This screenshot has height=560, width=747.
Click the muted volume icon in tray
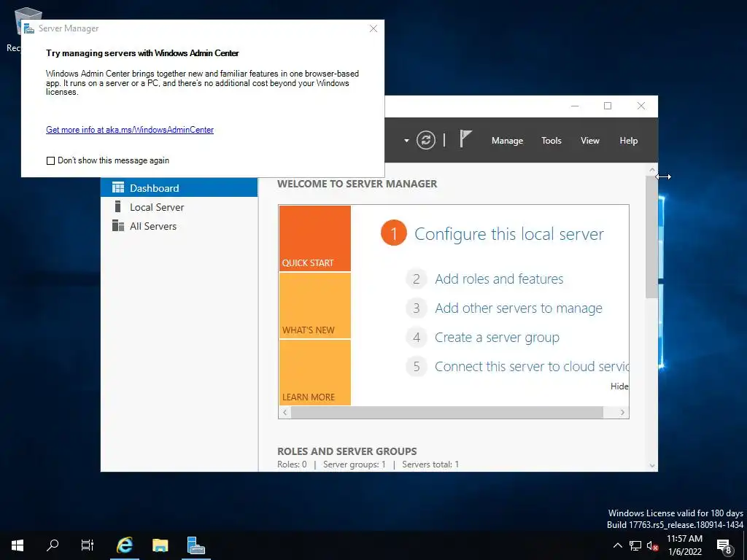652,545
